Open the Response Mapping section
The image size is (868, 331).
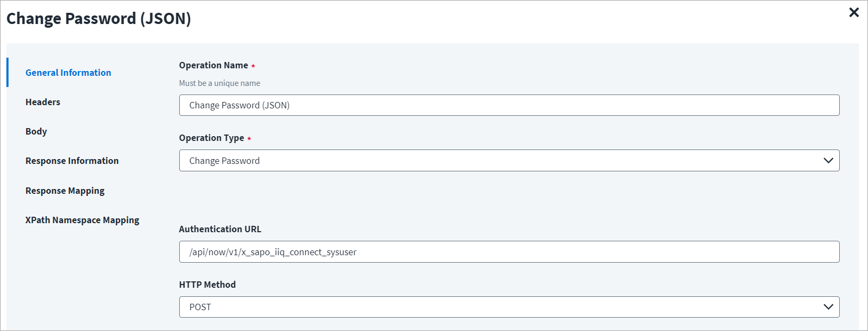[x=65, y=191]
